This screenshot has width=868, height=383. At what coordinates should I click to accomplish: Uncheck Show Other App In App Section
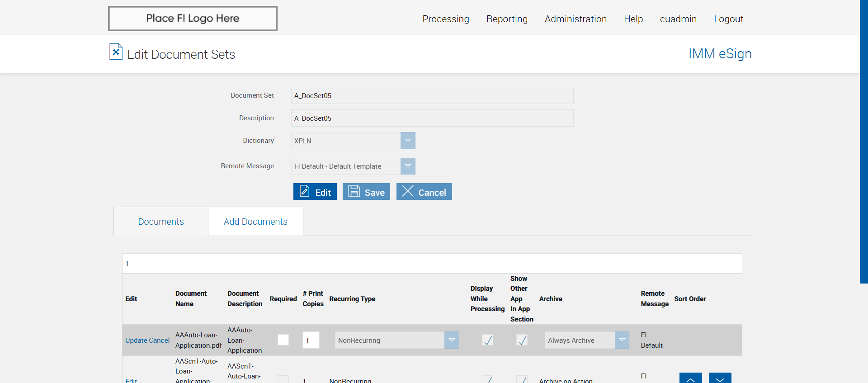point(522,340)
